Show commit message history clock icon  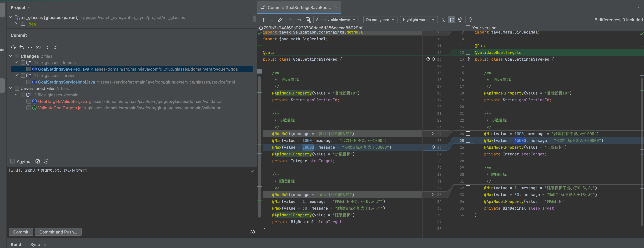(x=46, y=161)
